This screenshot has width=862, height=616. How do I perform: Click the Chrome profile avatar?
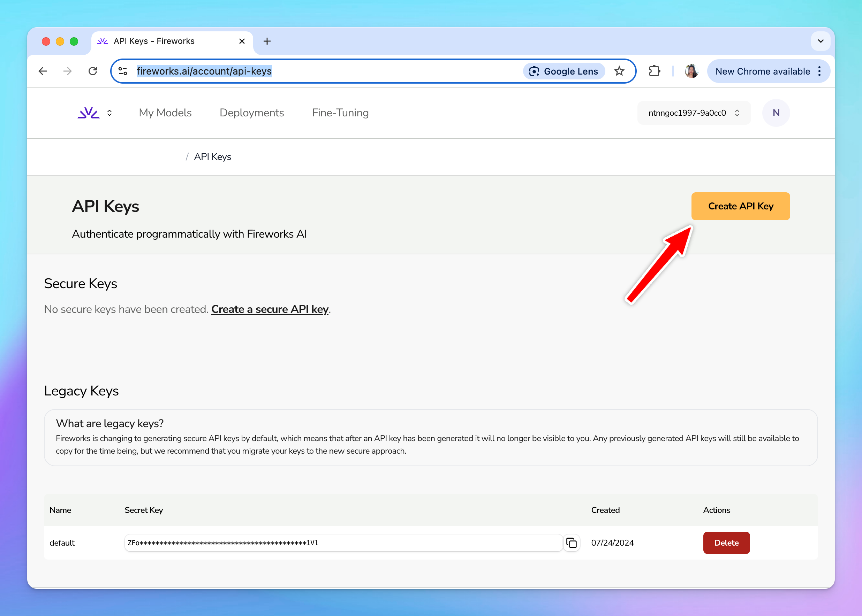[x=691, y=71]
